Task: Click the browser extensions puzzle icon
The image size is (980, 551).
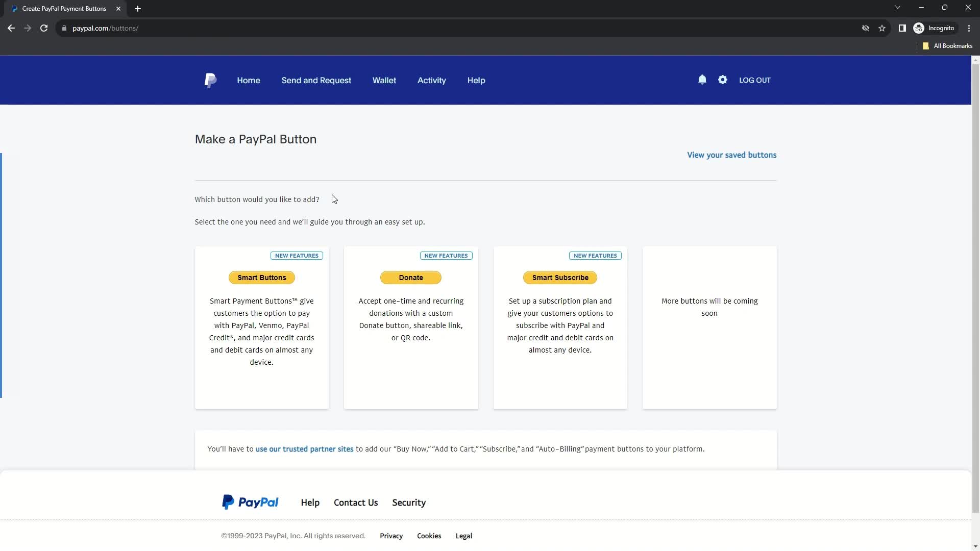Action: tap(902, 28)
